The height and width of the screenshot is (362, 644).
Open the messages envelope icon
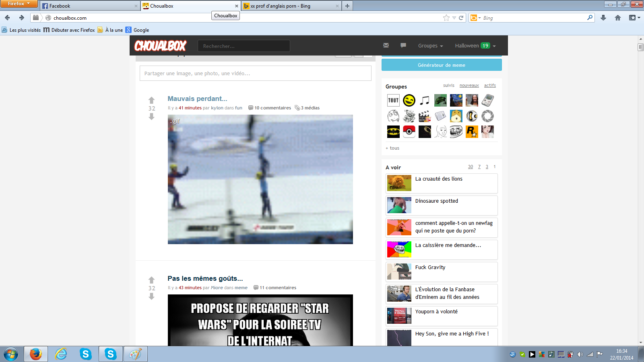386,45
